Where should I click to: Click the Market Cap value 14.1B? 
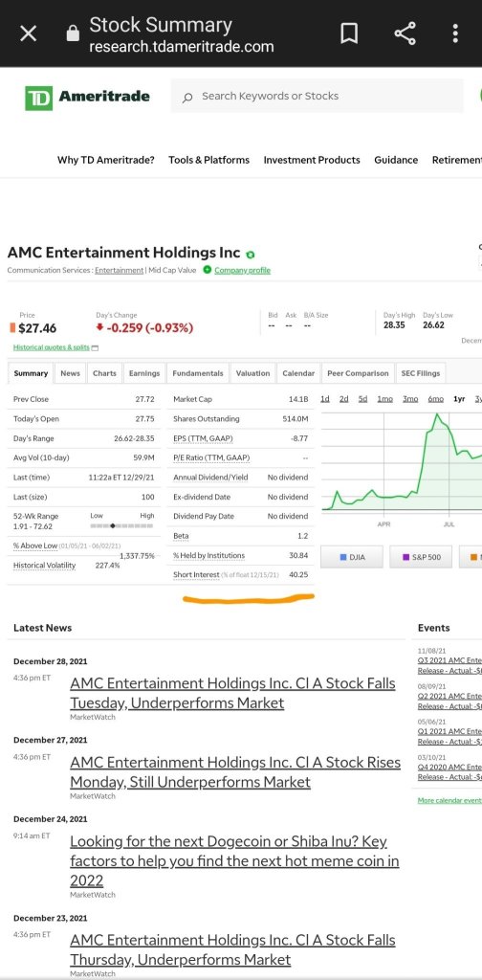298,399
